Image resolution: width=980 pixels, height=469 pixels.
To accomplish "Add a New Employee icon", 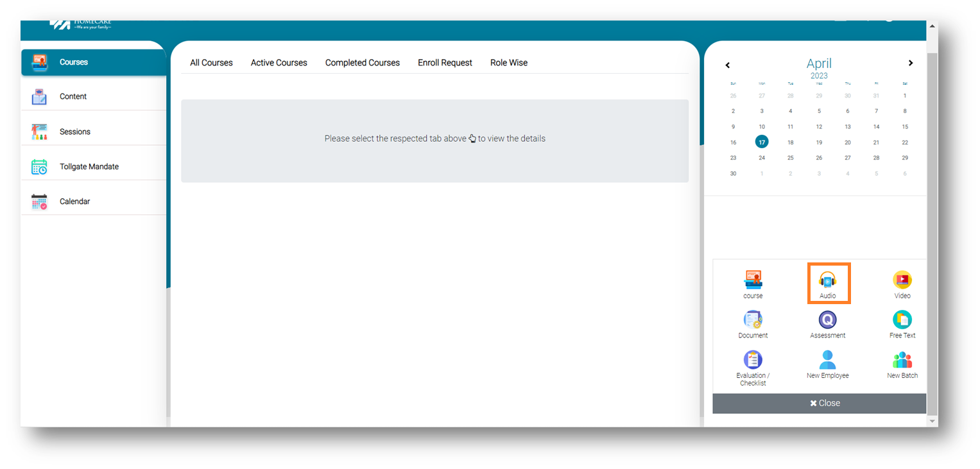I will click(x=827, y=360).
